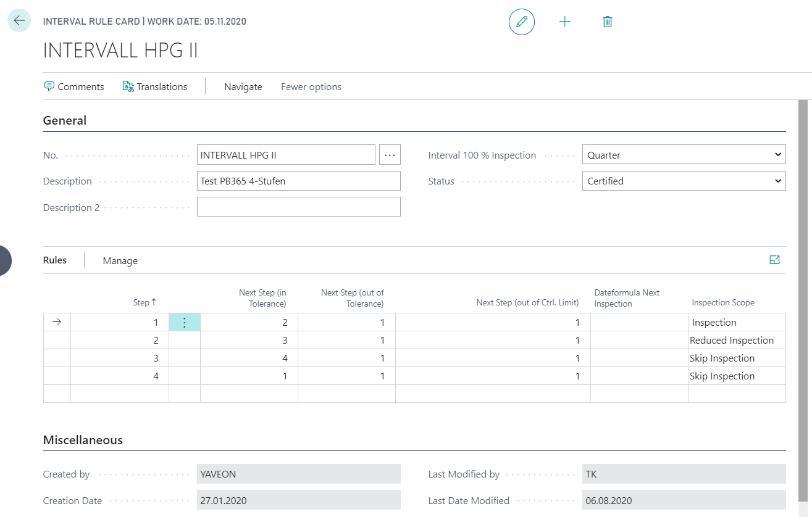The height and width of the screenshot is (517, 812).
Task: Click Step cell with value 2
Action: [x=120, y=340]
